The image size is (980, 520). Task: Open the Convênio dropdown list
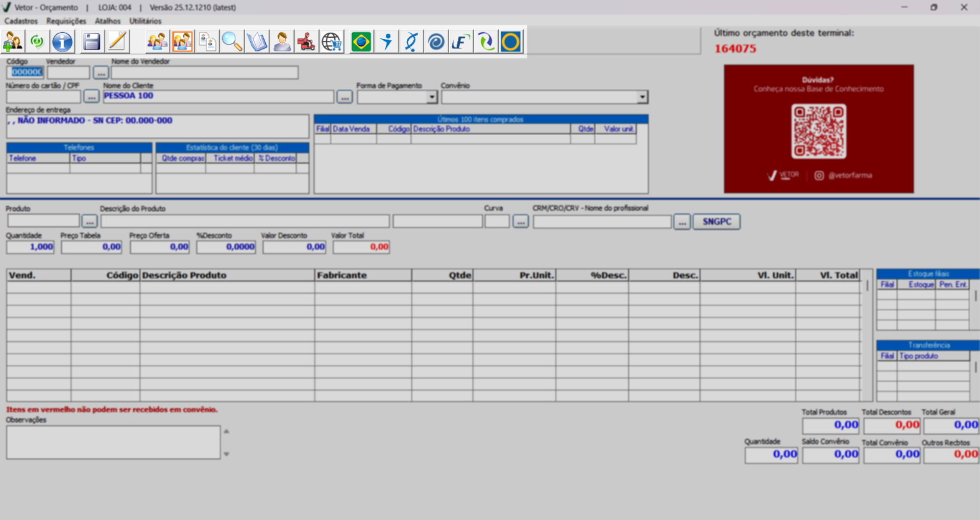pos(642,97)
